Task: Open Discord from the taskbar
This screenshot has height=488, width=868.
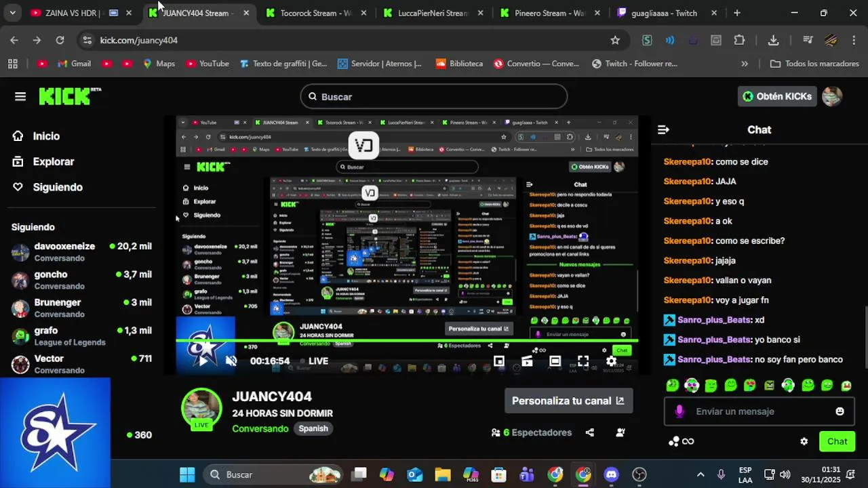Action: [611, 474]
